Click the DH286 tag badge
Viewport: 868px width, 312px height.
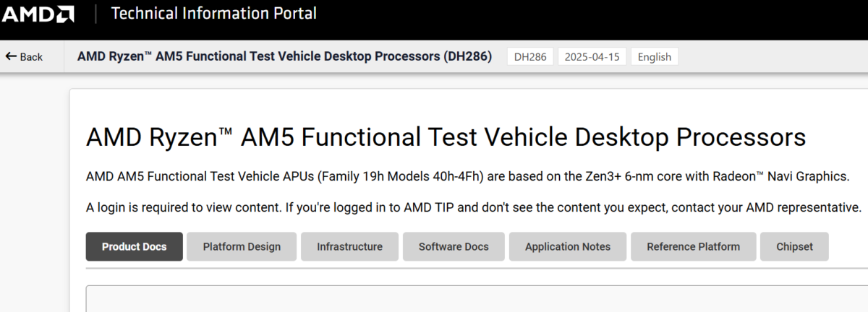[x=530, y=57]
